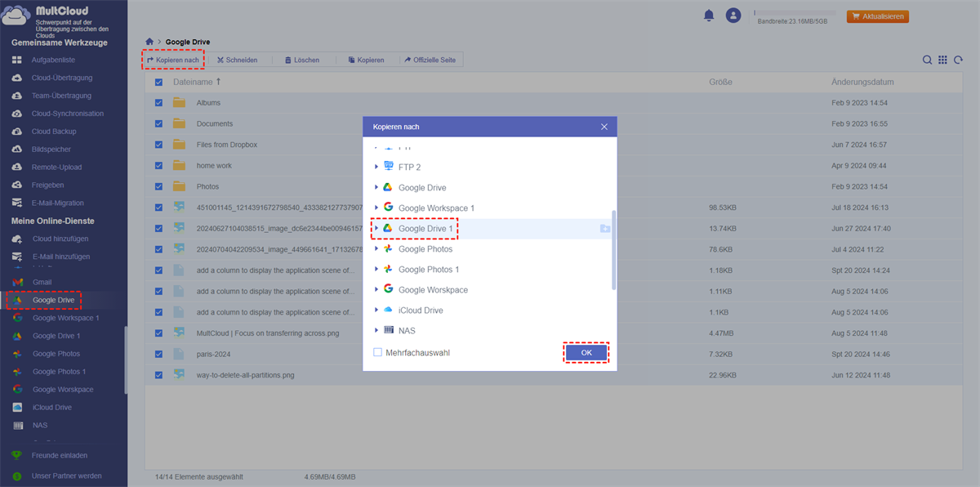Expand FTP 2 in the dialog tree

click(376, 167)
